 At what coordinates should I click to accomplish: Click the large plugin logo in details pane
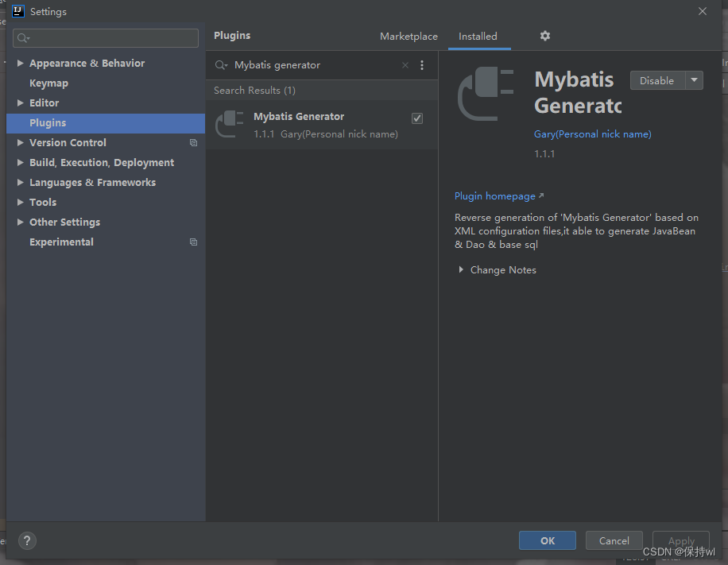click(485, 94)
